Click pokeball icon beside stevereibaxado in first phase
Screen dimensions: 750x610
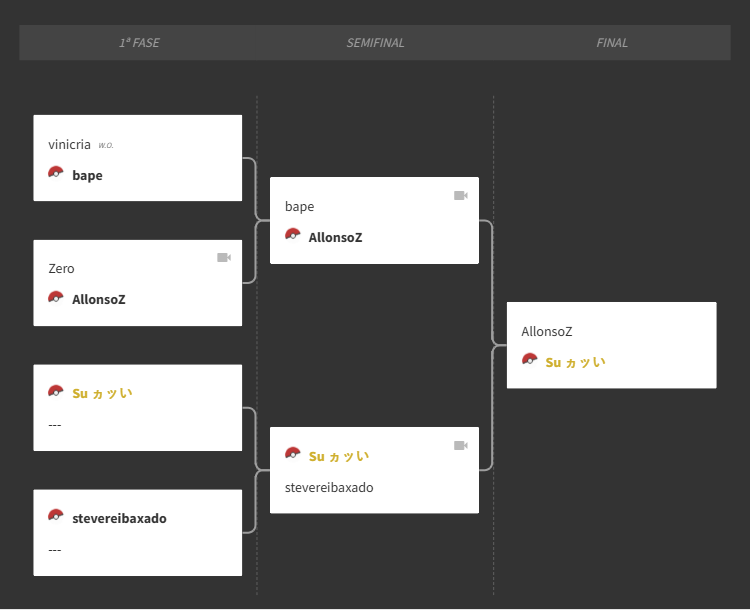[x=56, y=516]
